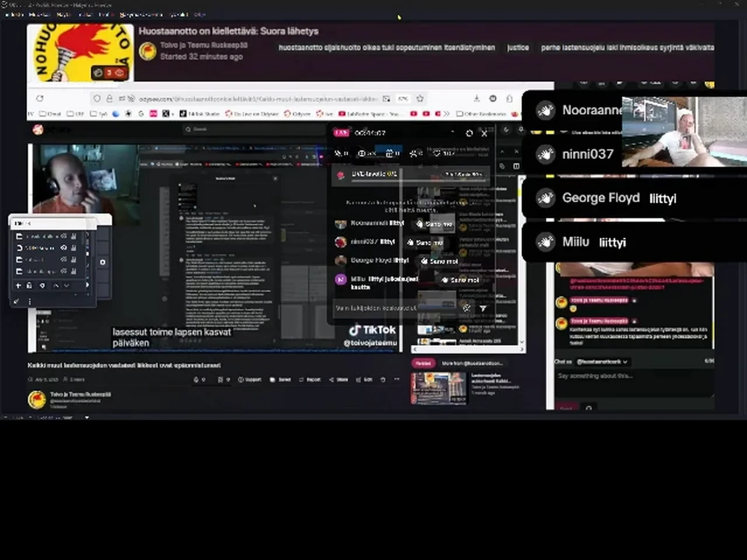
Task: Click Sano moi next to Nooraanne
Action: [434, 224]
